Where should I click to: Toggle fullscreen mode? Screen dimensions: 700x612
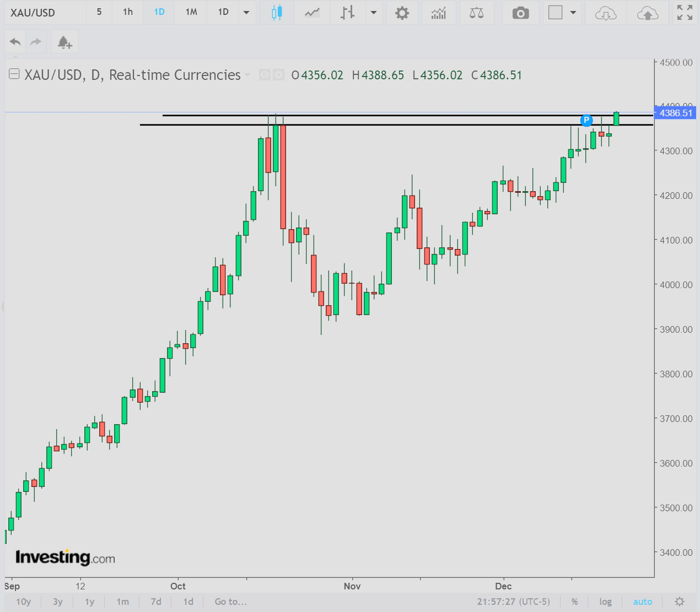click(x=685, y=13)
